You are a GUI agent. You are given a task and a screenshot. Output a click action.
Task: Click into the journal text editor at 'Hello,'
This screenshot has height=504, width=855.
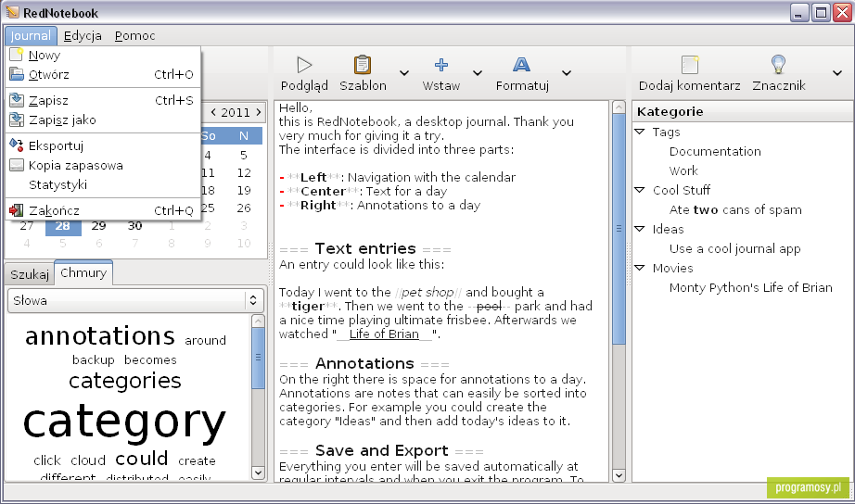(296, 107)
